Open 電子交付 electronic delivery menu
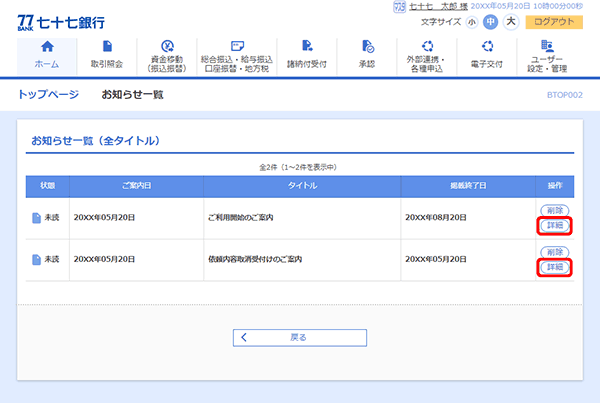 click(488, 55)
